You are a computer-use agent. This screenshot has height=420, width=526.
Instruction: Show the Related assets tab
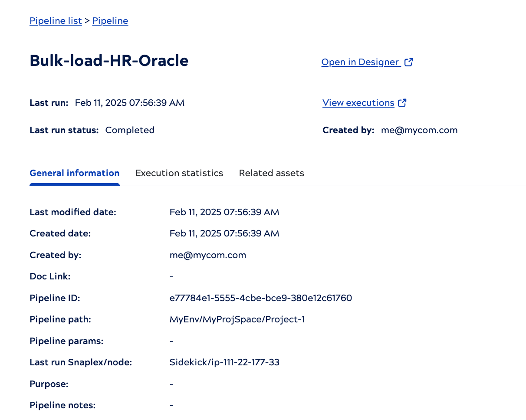click(x=271, y=173)
